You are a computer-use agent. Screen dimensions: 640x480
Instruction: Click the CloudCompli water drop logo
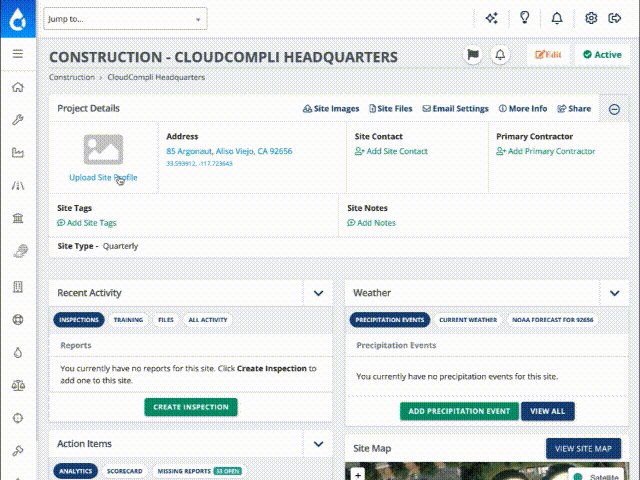tap(18, 19)
